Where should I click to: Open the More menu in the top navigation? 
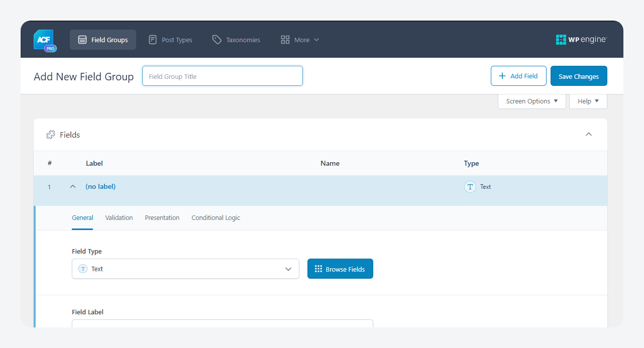coord(300,40)
